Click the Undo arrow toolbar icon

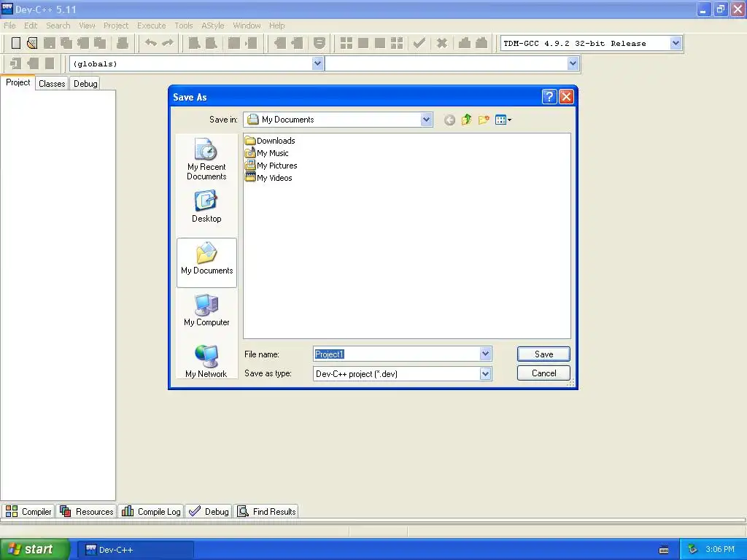pos(151,43)
